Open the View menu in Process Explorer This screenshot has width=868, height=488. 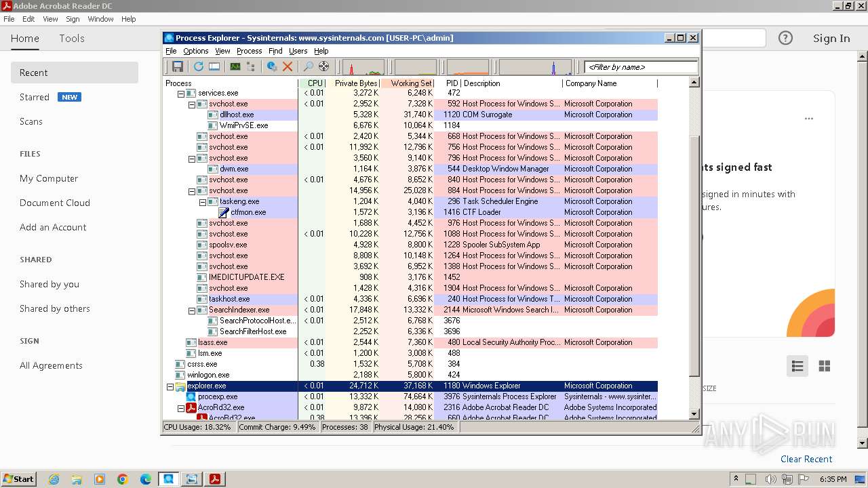point(222,51)
